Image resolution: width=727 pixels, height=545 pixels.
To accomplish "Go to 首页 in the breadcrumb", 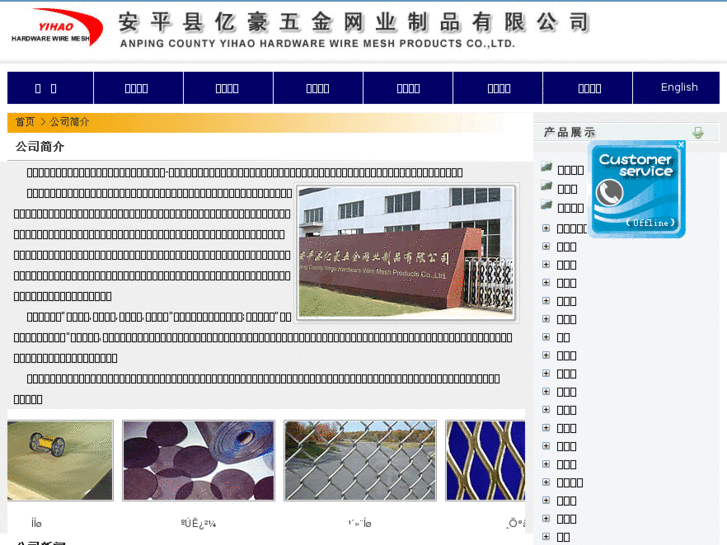I will click(x=25, y=122).
